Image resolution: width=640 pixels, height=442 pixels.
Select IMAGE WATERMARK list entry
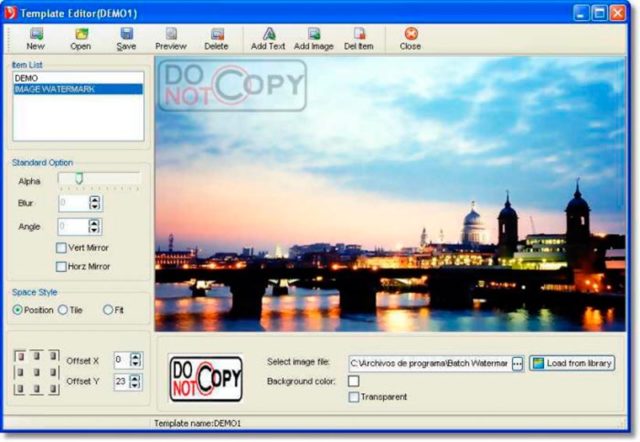pyautogui.click(x=78, y=89)
